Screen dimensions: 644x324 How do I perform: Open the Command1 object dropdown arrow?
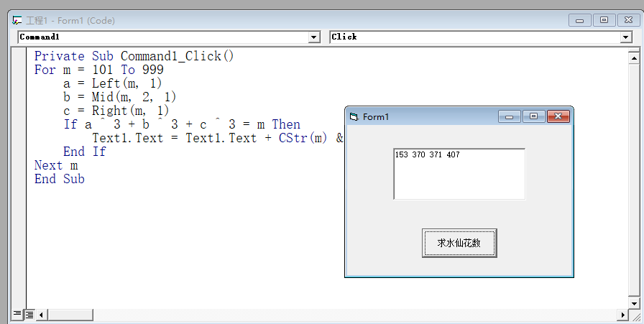(314, 37)
